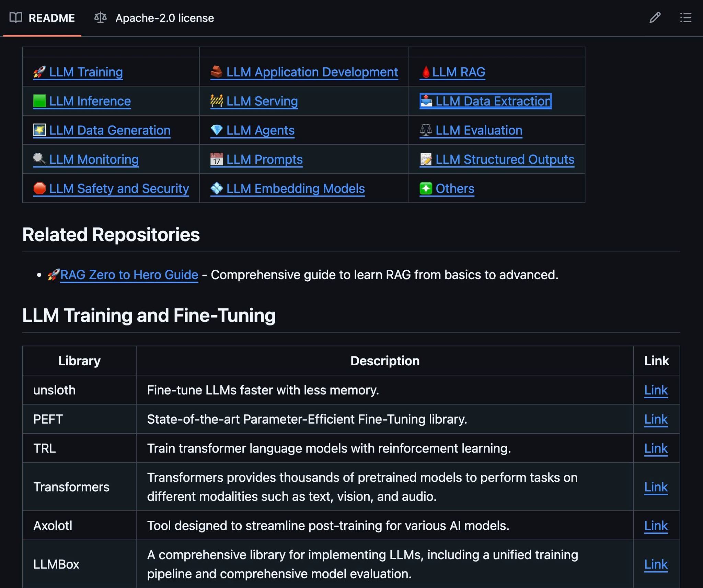Screen dimensions: 703x588
Task: Click the book icon beside README
Action: click(x=16, y=17)
